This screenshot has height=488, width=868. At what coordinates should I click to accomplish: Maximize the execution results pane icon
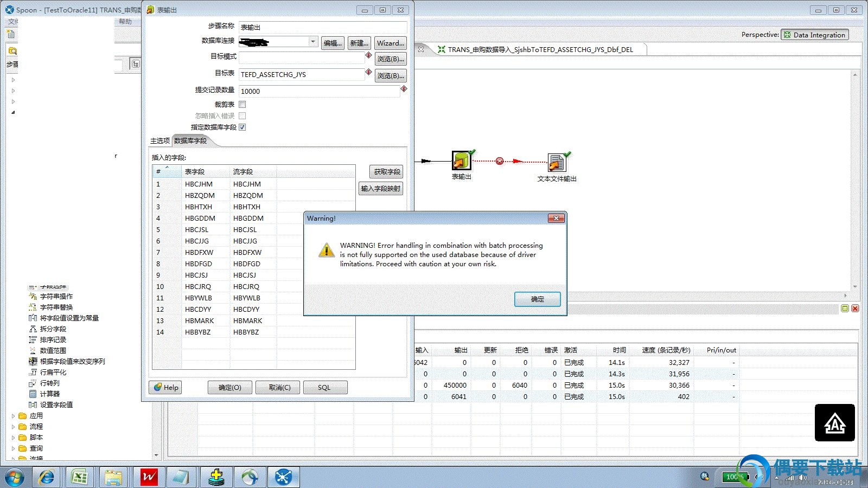(x=845, y=309)
